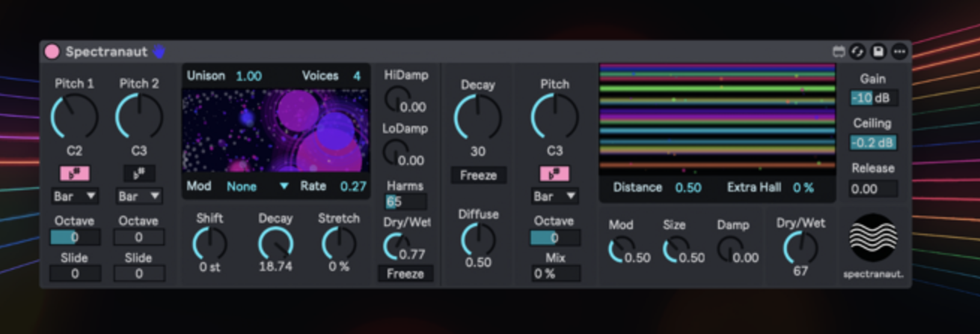The height and width of the screenshot is (334, 980).
Task: Click the Dry/Wet knob showing 0.77
Action: (x=396, y=246)
